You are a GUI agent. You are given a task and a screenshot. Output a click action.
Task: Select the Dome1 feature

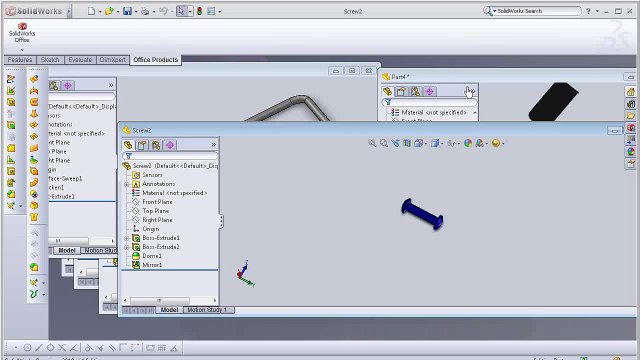pos(152,256)
